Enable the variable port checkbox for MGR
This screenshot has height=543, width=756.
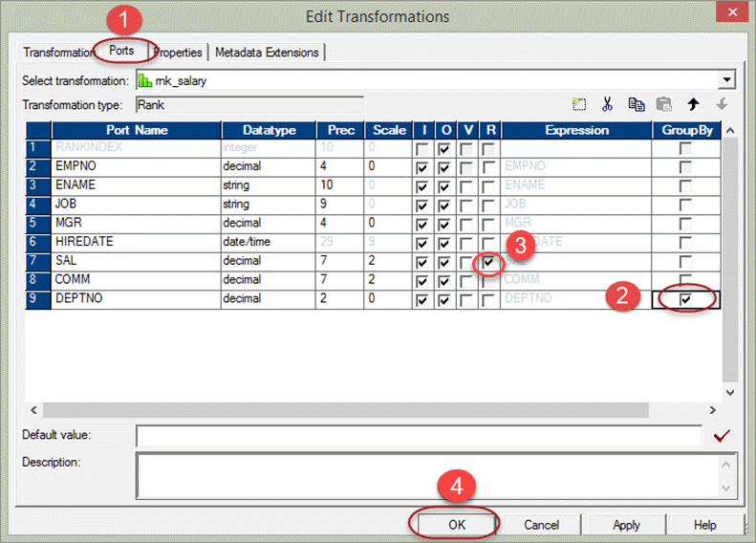(466, 225)
